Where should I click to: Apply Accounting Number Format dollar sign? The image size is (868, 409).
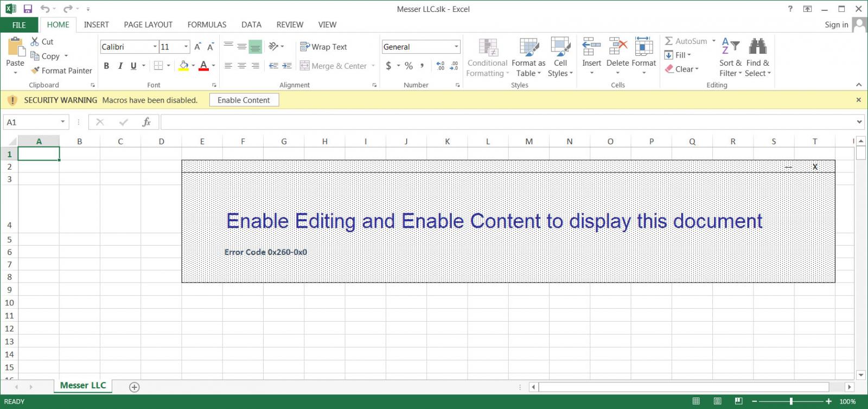pyautogui.click(x=388, y=66)
